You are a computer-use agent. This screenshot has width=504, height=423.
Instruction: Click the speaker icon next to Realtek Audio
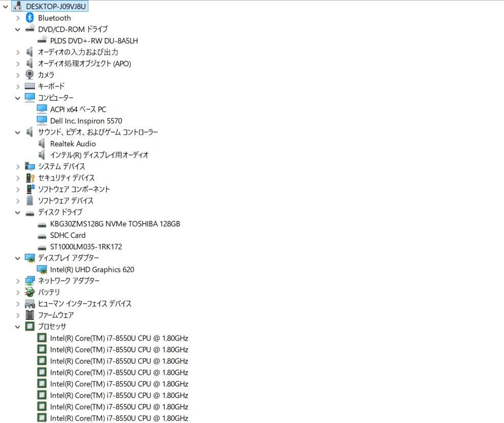pos(41,143)
